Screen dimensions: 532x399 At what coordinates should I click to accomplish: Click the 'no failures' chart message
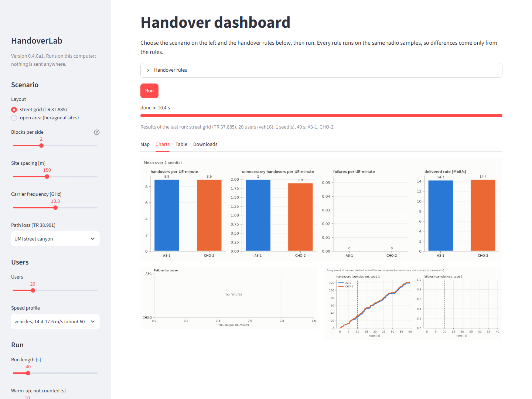coord(234,294)
